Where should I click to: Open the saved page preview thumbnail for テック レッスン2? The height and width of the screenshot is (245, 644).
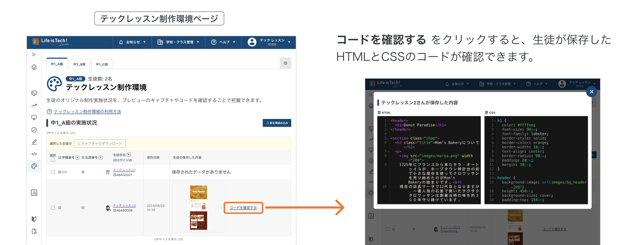[x=199, y=208]
